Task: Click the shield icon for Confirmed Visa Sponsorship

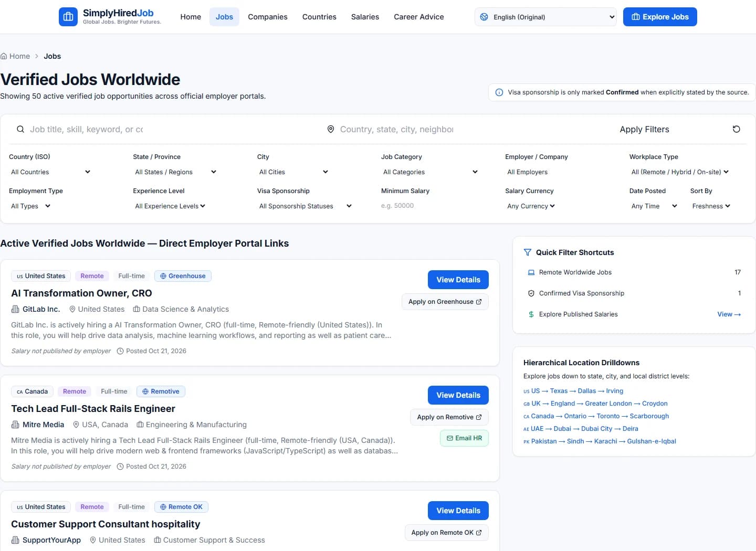Action: tap(531, 293)
